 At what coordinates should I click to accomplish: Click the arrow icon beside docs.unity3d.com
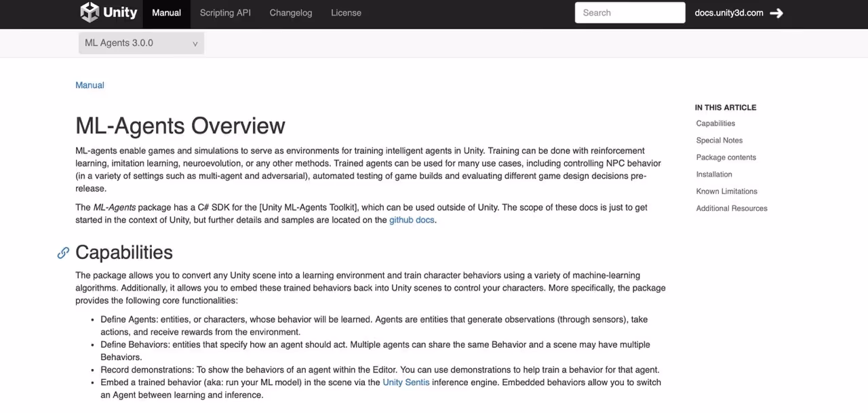click(x=776, y=12)
